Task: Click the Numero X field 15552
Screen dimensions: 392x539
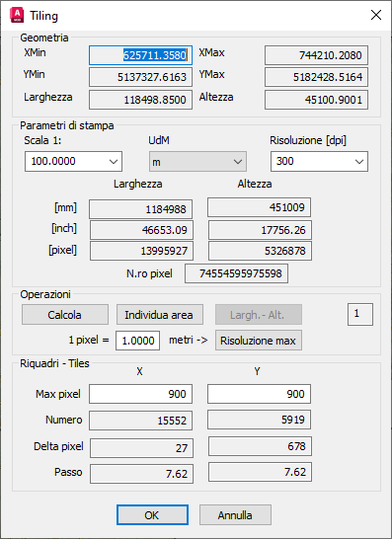Action: pos(140,421)
